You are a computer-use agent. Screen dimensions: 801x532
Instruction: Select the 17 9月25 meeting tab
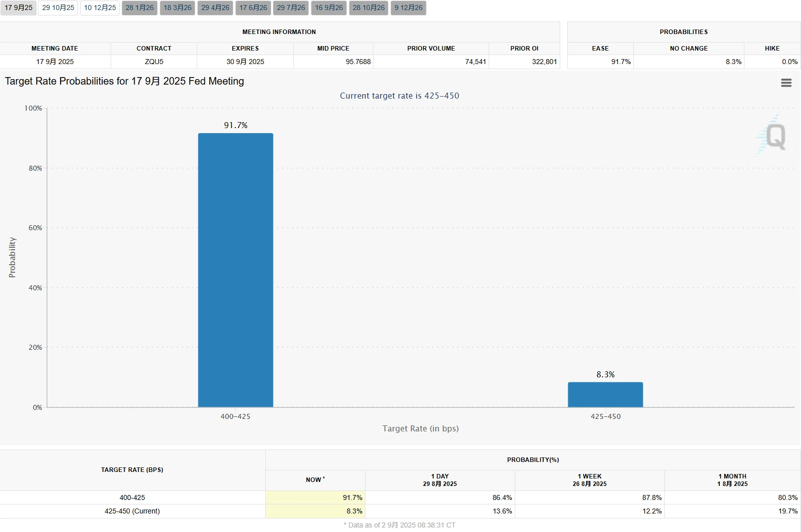19,8
